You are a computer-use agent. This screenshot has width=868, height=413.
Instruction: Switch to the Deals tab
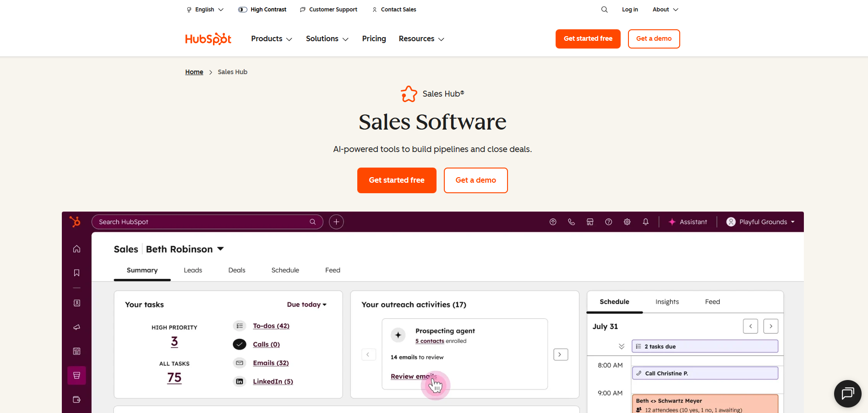(x=237, y=270)
